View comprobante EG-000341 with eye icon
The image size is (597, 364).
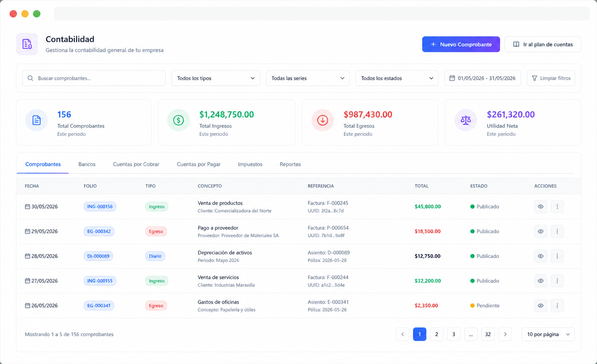540,306
